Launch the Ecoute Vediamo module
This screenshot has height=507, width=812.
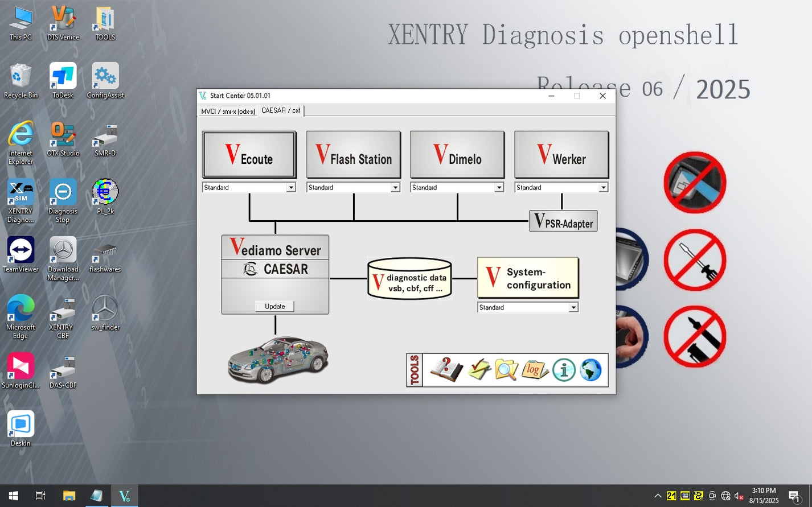tap(249, 154)
